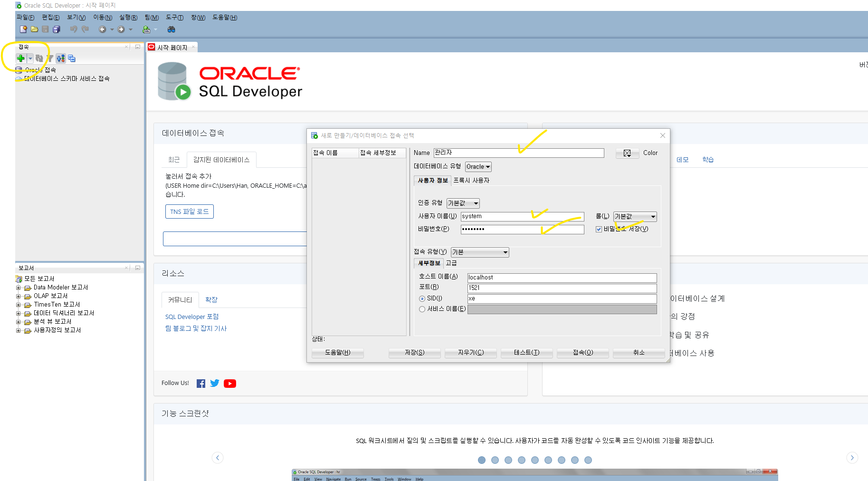
Task: Open a SQL Worksheet via toolbar icon
Action: [x=146, y=29]
